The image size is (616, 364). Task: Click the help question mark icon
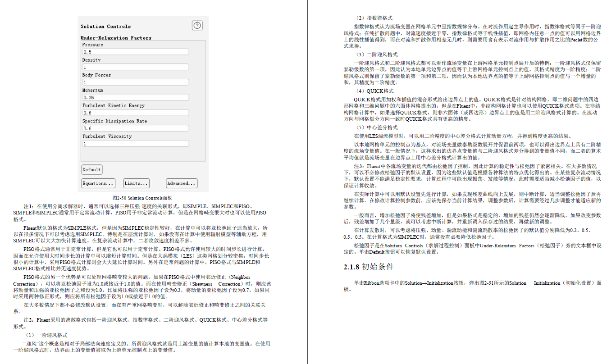click(197, 25)
